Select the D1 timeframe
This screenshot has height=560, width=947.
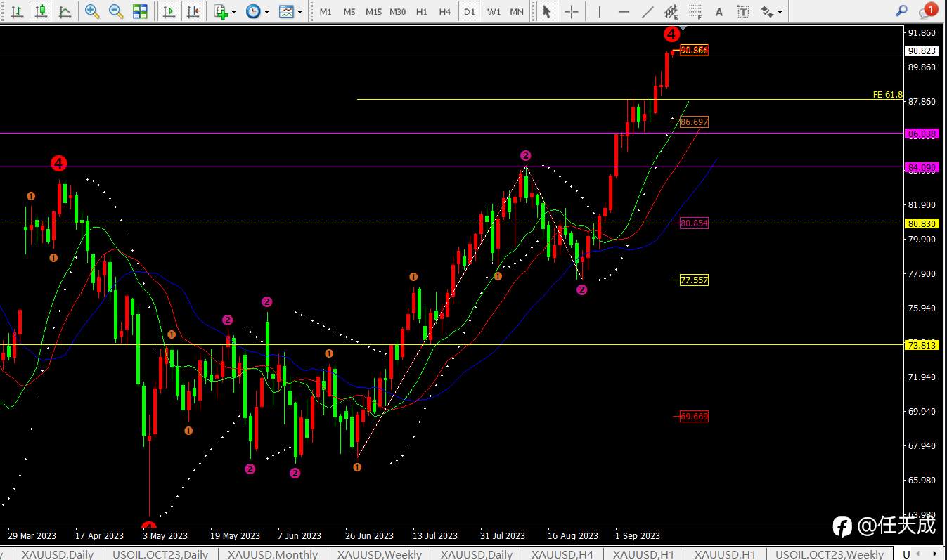(x=470, y=12)
